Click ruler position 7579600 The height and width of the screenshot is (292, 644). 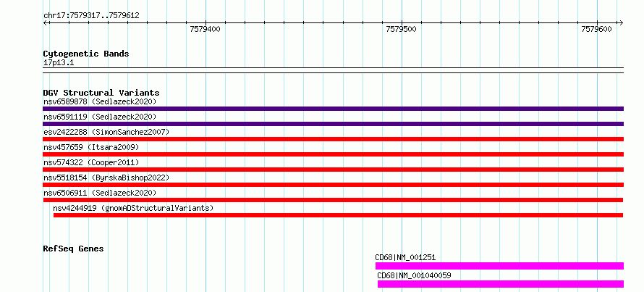point(597,29)
